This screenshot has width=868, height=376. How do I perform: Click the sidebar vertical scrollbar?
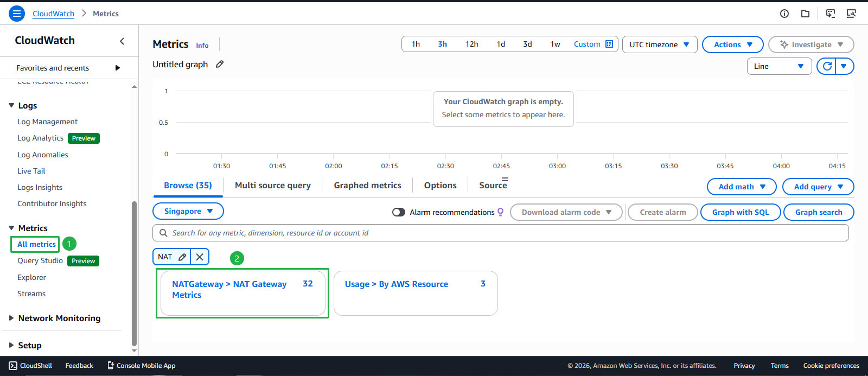[x=134, y=273]
